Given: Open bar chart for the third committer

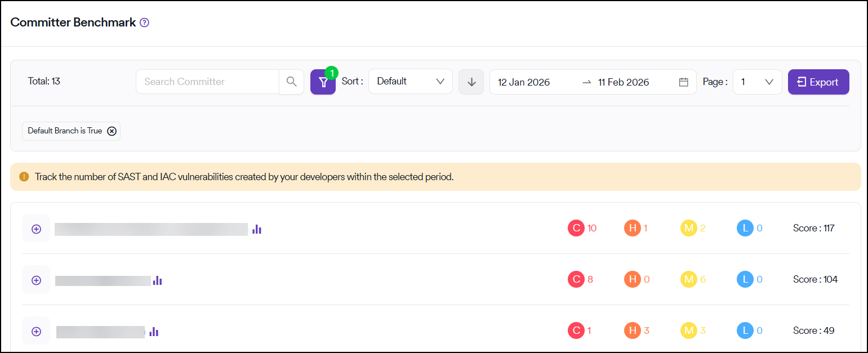Looking at the screenshot, I should [154, 332].
